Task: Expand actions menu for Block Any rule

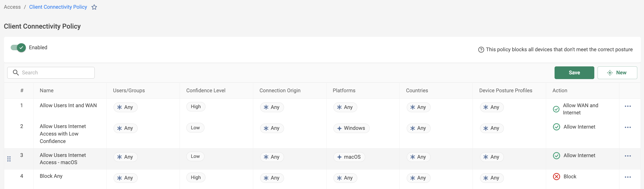Action: click(628, 177)
